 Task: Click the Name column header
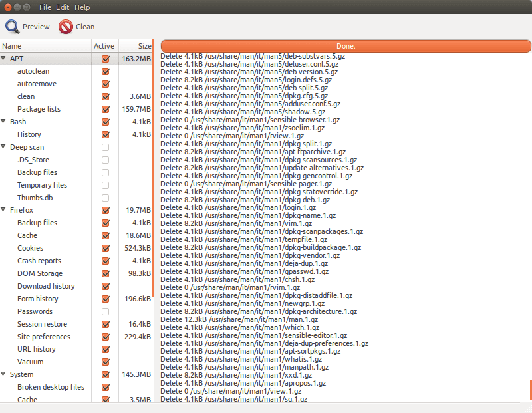(45, 46)
